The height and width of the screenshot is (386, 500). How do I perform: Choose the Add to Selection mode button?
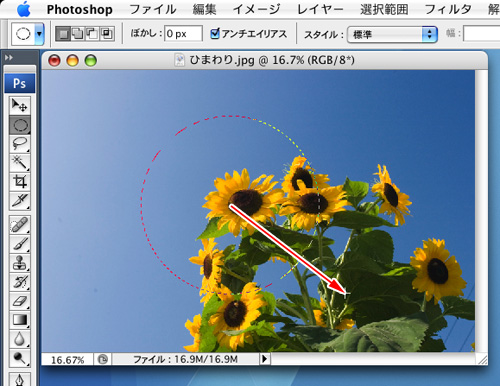[x=78, y=34]
